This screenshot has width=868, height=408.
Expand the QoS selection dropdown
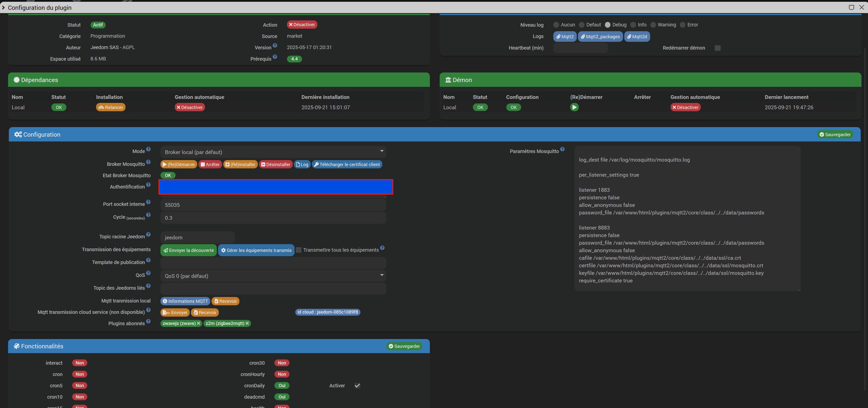pyautogui.click(x=273, y=276)
